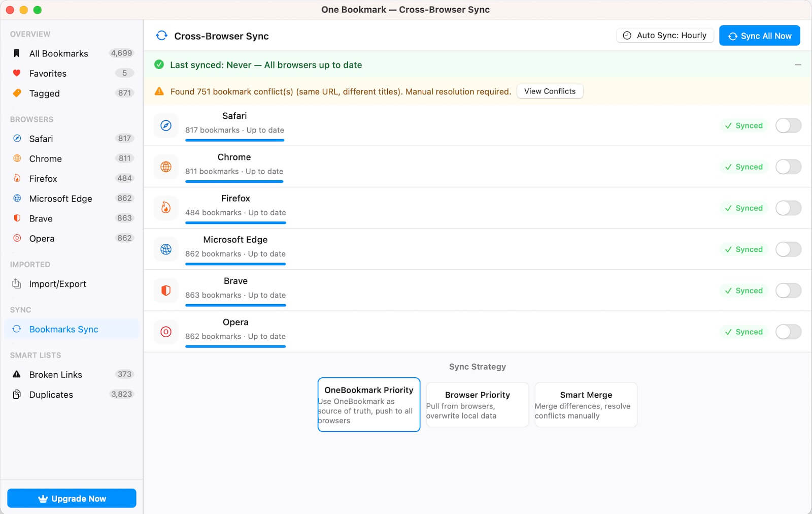Screen dimensions: 812x514
Task: Click the Cross-Browser Sync header icon
Action: 161,36
